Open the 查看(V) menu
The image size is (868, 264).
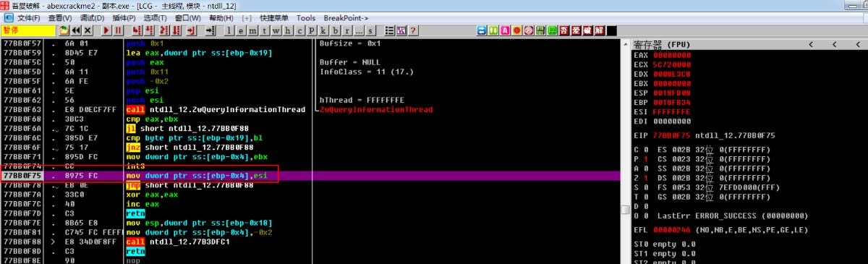[x=60, y=17]
